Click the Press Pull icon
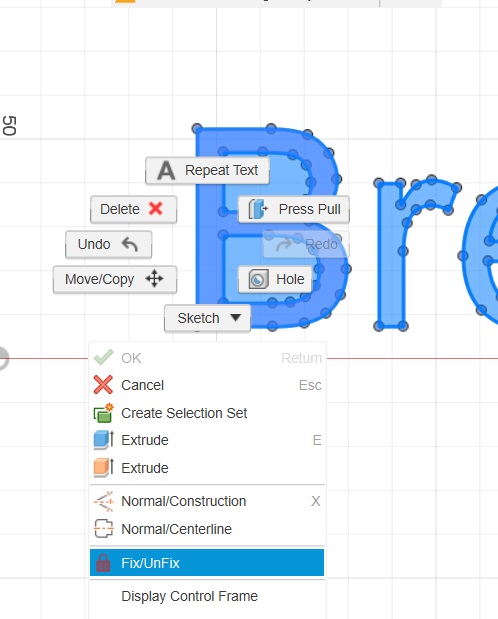Image resolution: width=498 pixels, height=619 pixels. (x=258, y=209)
